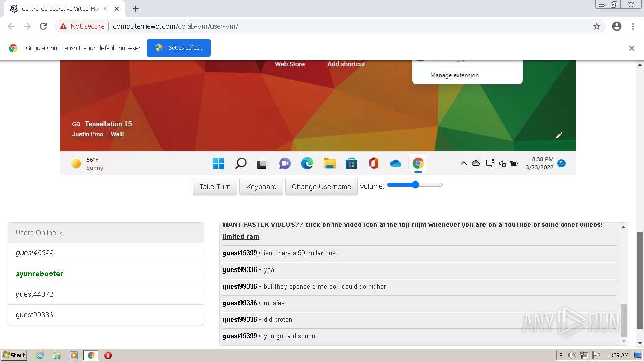Expand hidden tray icons chevron in VM
This screenshot has height=362, width=644.
(x=463, y=163)
